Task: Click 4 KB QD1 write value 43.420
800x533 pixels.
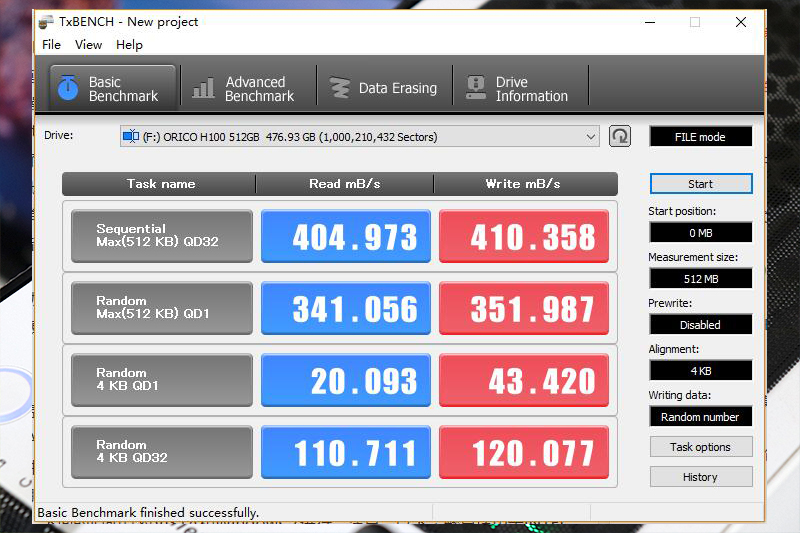Action: pos(524,380)
